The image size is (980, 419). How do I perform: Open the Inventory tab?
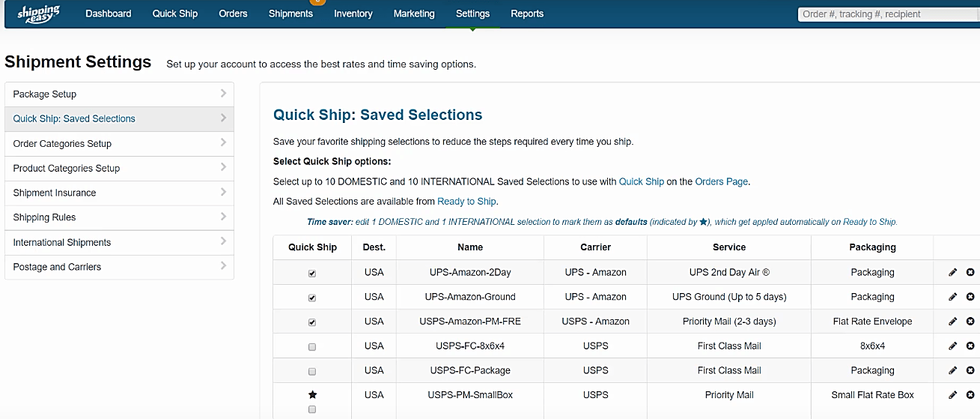pyautogui.click(x=353, y=13)
